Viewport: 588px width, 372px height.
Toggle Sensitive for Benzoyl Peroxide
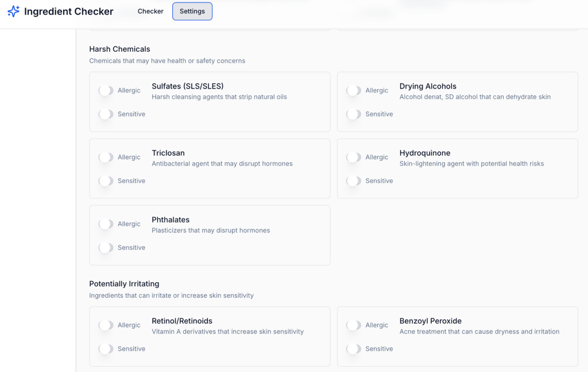click(354, 348)
